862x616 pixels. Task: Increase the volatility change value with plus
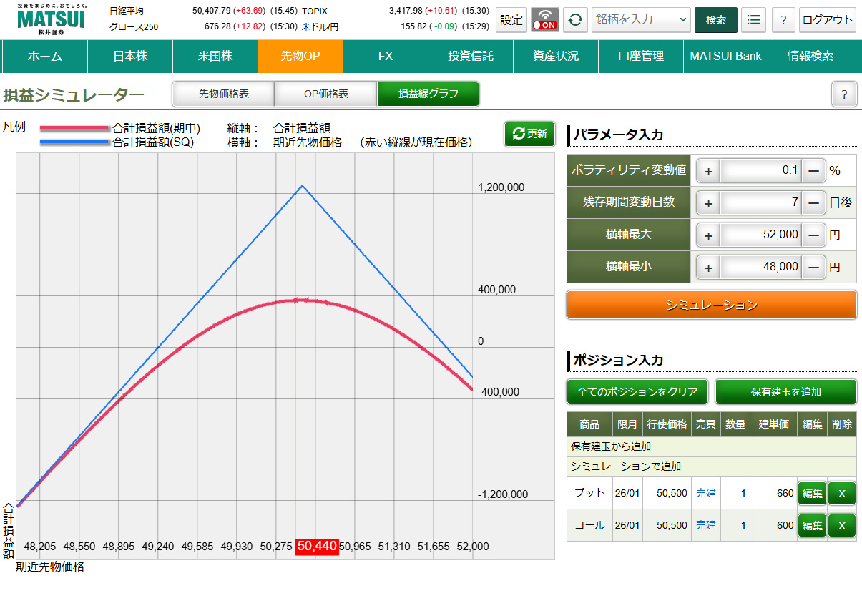coord(708,171)
